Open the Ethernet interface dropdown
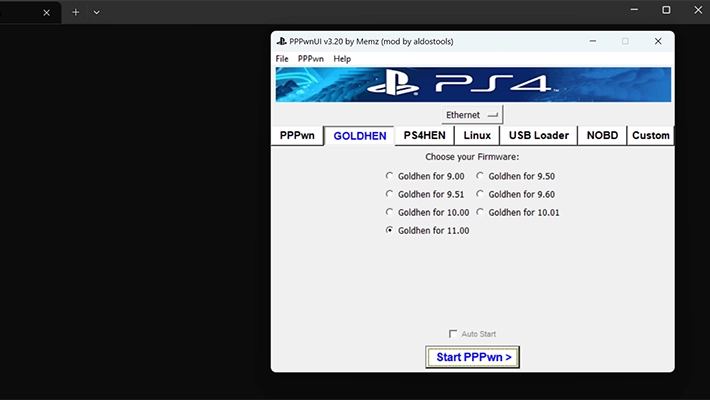 [x=472, y=115]
